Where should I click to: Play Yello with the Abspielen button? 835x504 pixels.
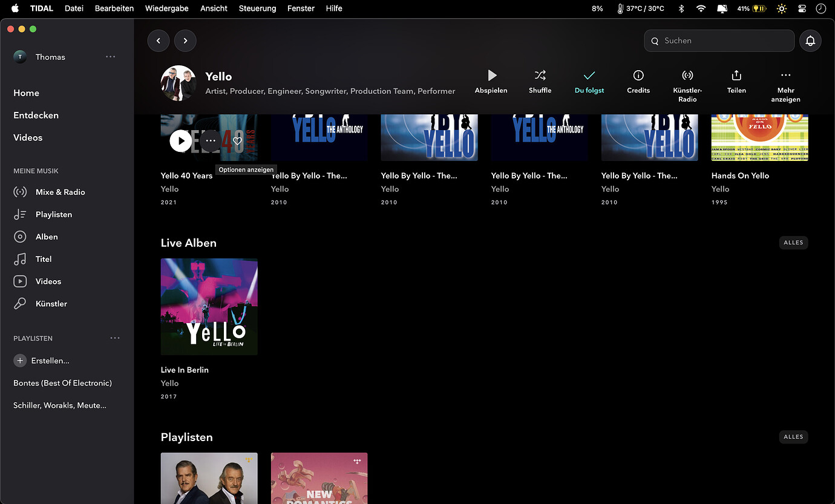pyautogui.click(x=491, y=82)
